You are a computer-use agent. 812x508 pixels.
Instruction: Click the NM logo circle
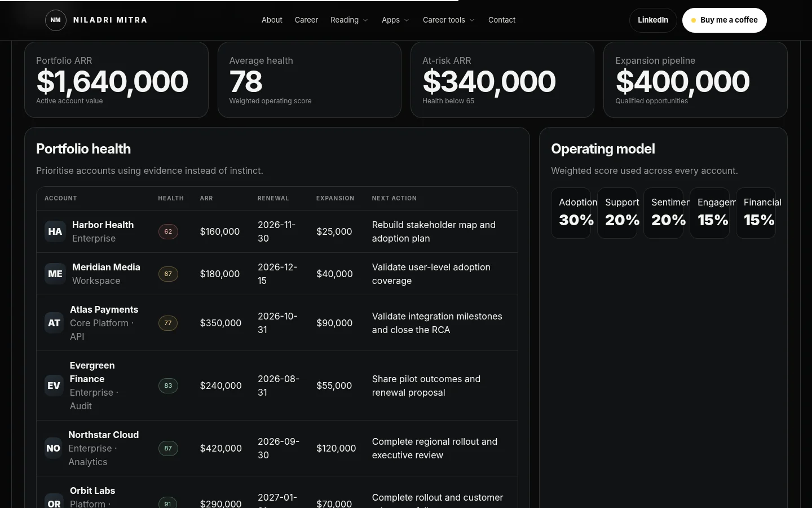coord(55,20)
